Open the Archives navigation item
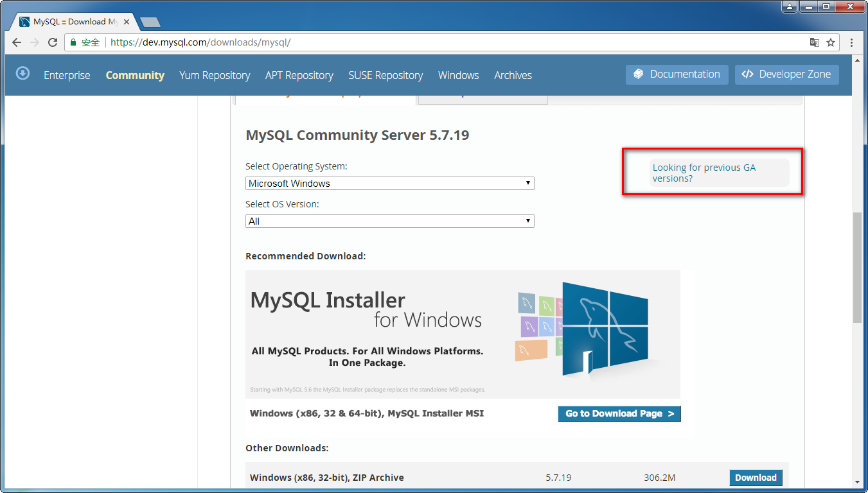The height and width of the screenshot is (493, 868). pos(513,75)
